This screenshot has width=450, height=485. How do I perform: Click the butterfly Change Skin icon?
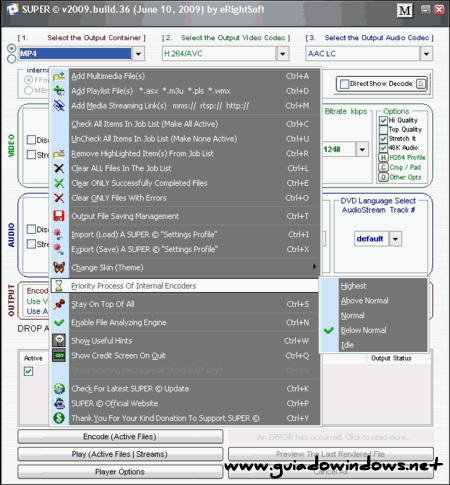pyautogui.click(x=59, y=267)
